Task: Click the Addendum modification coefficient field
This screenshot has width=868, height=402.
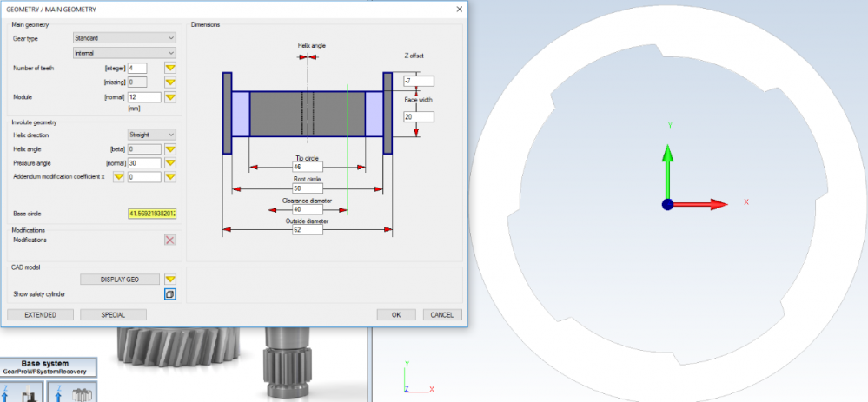Action: click(x=144, y=177)
